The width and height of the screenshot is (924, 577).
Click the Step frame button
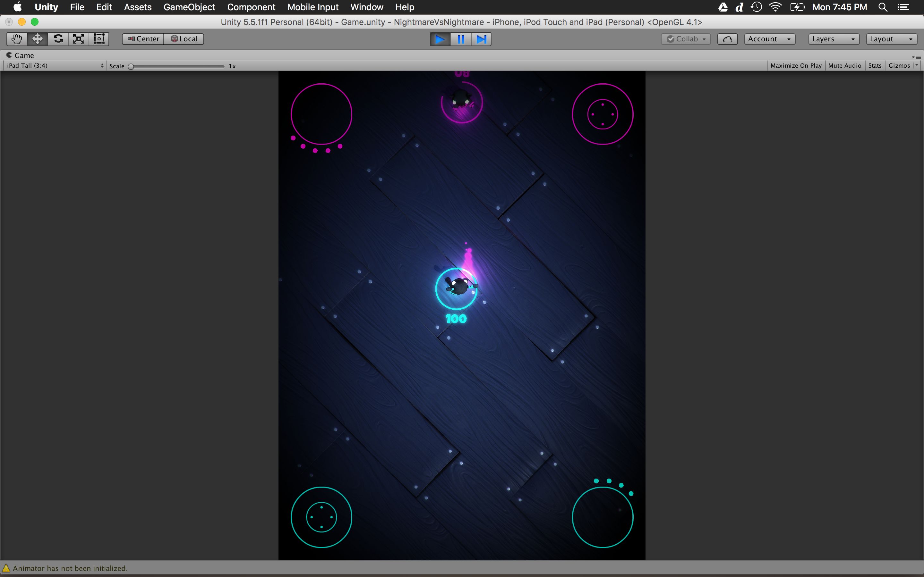481,39
